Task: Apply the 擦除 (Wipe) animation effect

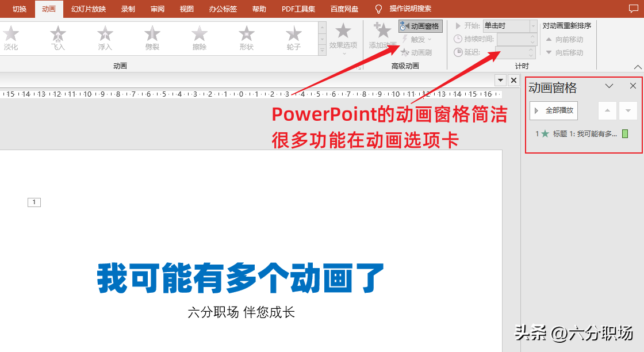Action: [199, 38]
